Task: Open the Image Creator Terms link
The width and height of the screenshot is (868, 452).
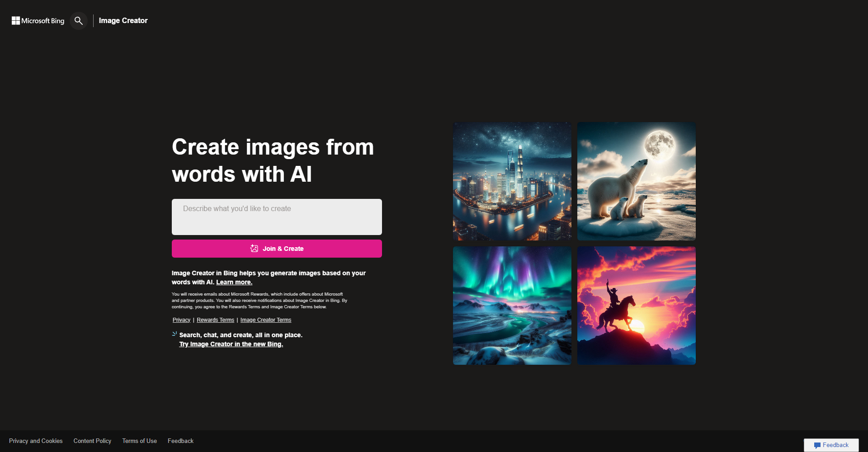Action: 266,320
